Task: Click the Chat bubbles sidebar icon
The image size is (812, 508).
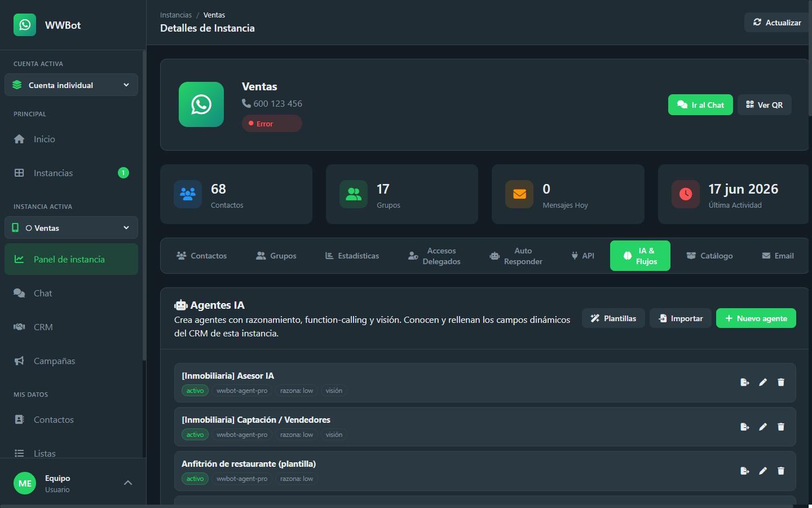Action: tap(19, 293)
